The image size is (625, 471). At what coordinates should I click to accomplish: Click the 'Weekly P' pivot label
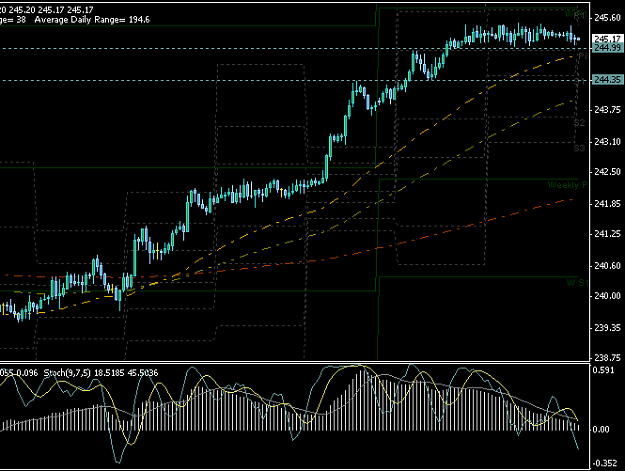click(x=568, y=185)
